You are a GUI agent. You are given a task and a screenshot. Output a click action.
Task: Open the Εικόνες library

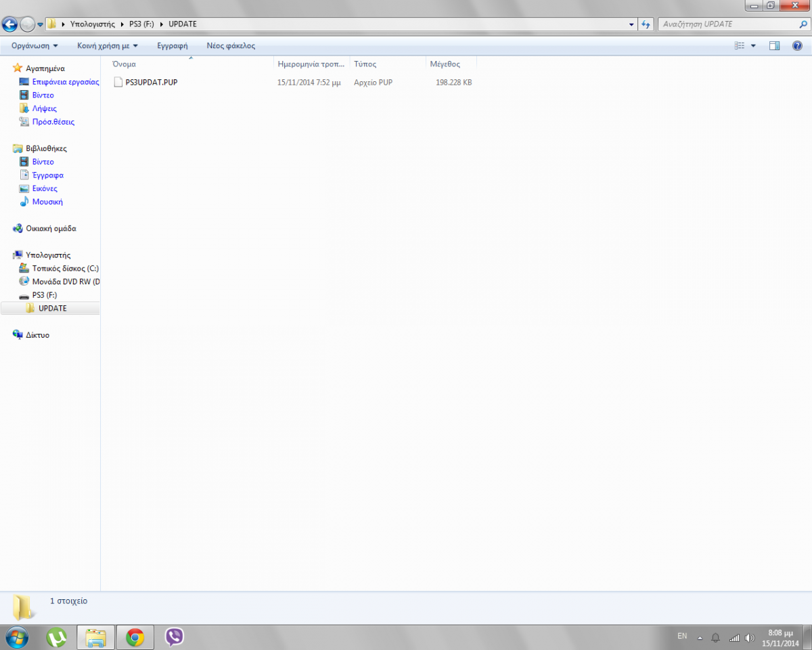pos(45,188)
